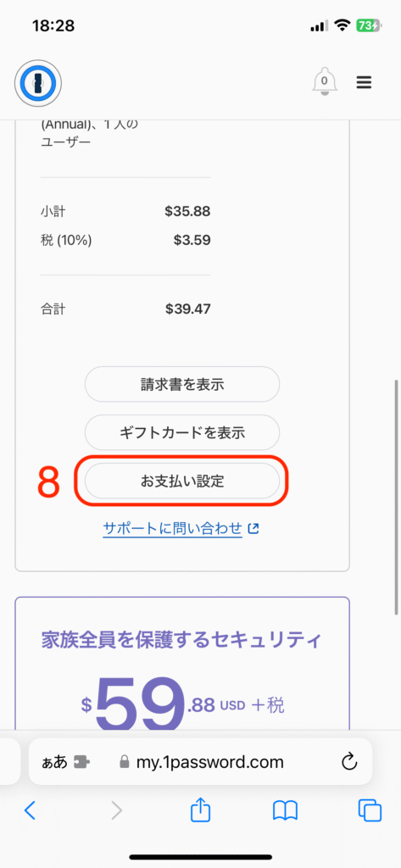Open the Safari bookmarks book icon

tap(285, 811)
